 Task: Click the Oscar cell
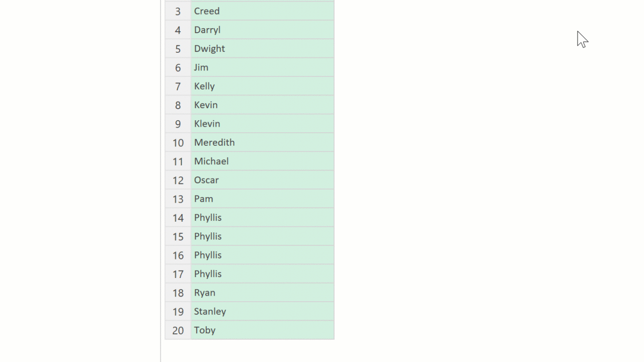(262, 180)
